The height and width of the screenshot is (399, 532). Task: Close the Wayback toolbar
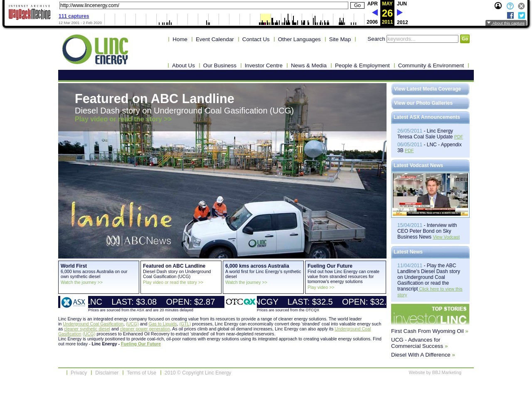[x=521, y=6]
